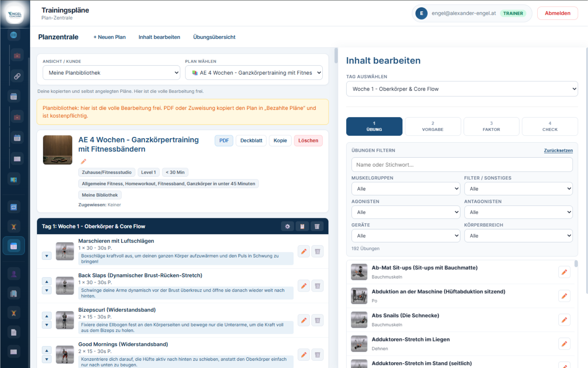Open the purple person silhouette sidebar icon

(x=13, y=274)
